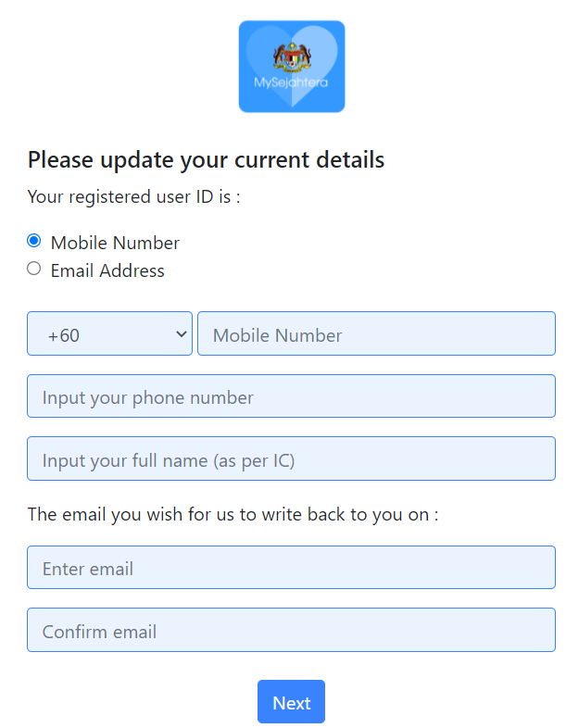This screenshot has width=566, height=728.
Task: Focus the Mobile Number field beside country code
Action: click(376, 333)
